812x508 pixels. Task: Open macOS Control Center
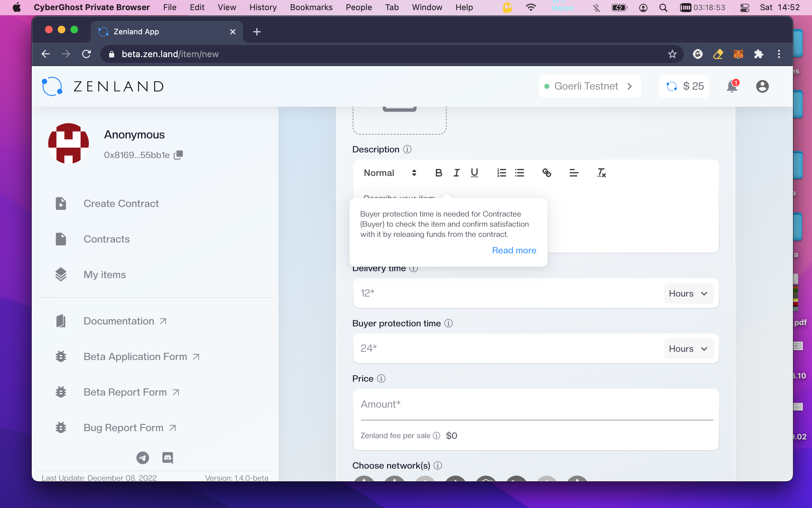tap(744, 7)
